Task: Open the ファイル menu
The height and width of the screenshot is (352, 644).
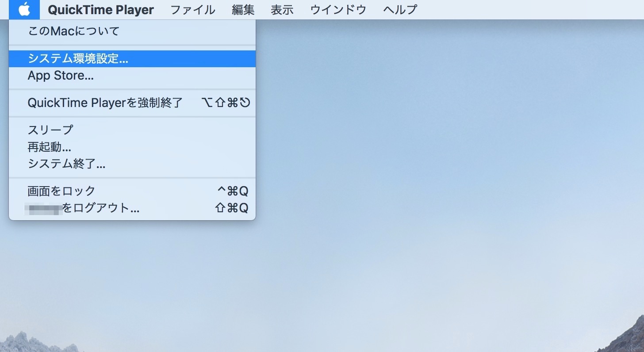Action: click(193, 9)
